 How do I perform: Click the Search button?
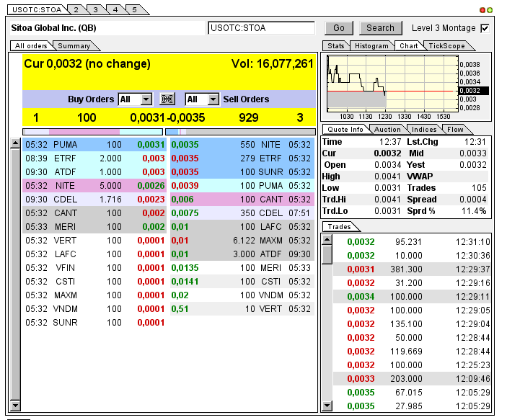pos(380,28)
